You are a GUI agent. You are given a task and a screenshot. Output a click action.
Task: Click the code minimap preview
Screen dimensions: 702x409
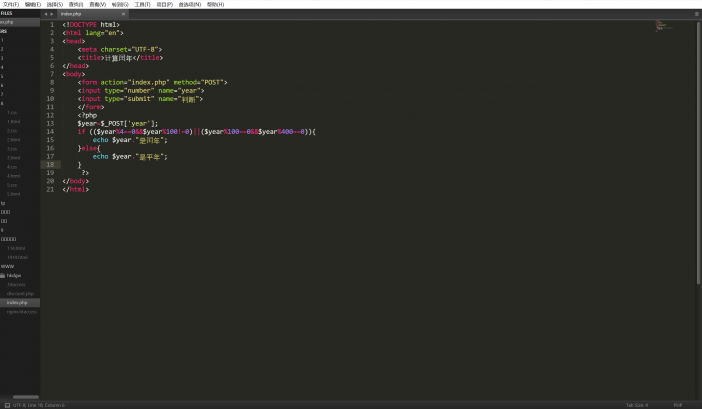pyautogui.click(x=664, y=27)
